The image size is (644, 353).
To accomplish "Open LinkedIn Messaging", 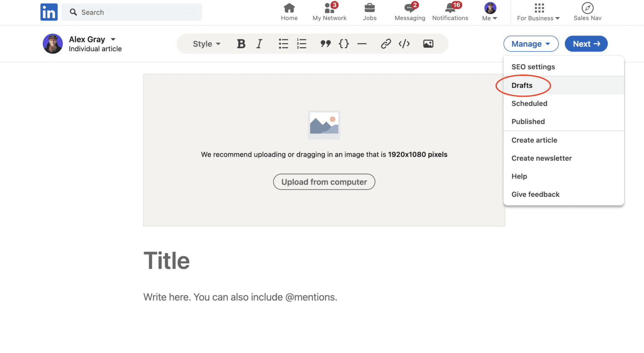I will (x=410, y=12).
